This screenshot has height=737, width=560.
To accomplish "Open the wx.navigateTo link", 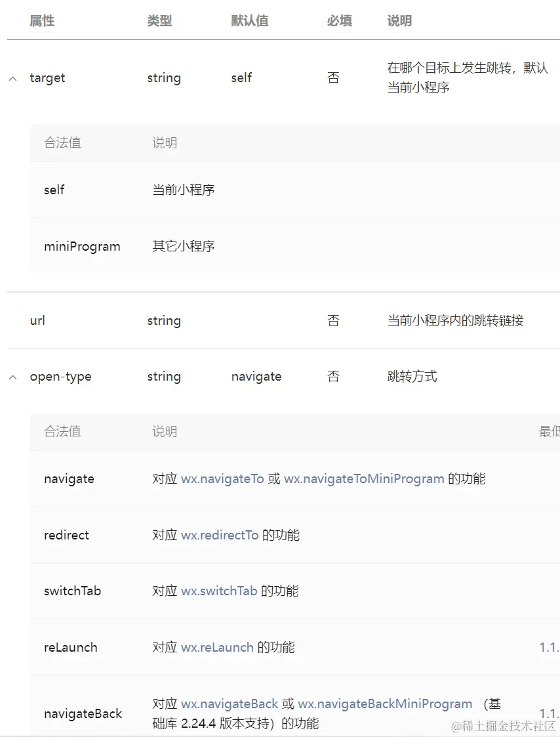I will point(222,478).
